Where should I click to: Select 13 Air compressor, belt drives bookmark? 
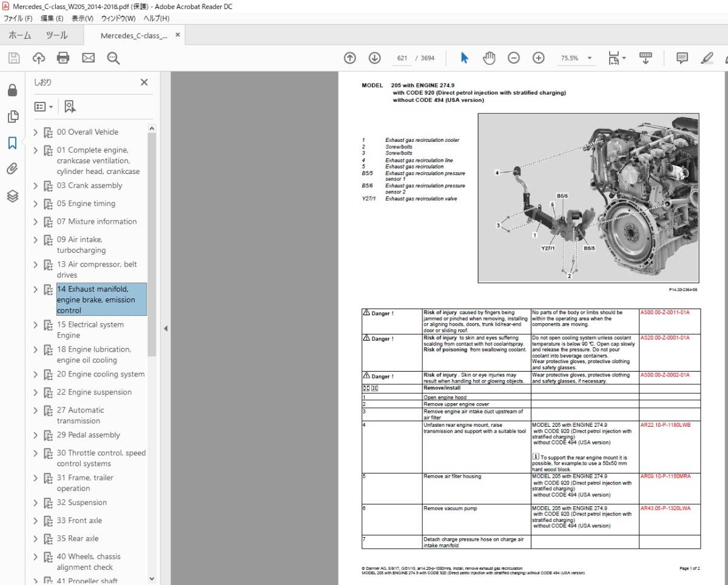coord(97,270)
